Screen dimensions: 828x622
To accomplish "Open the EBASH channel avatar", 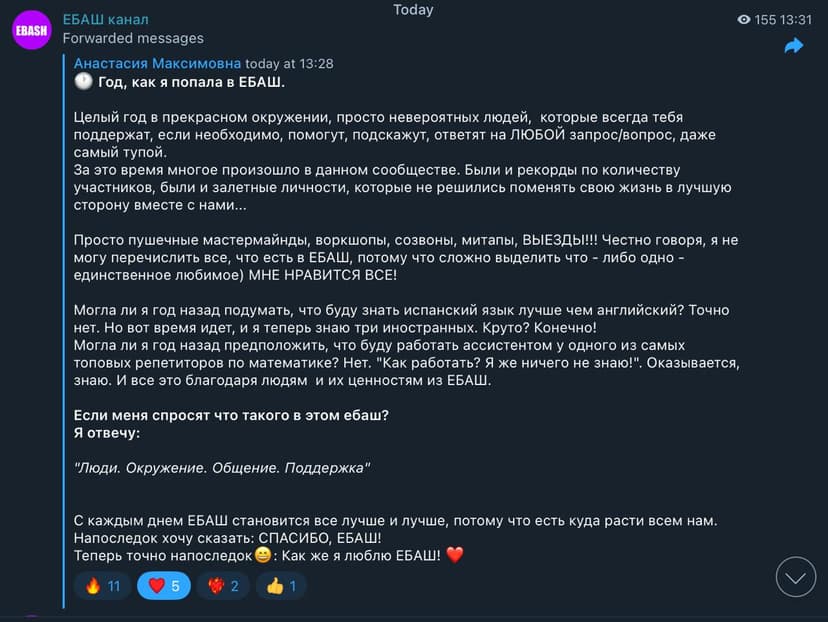I will (30, 30).
